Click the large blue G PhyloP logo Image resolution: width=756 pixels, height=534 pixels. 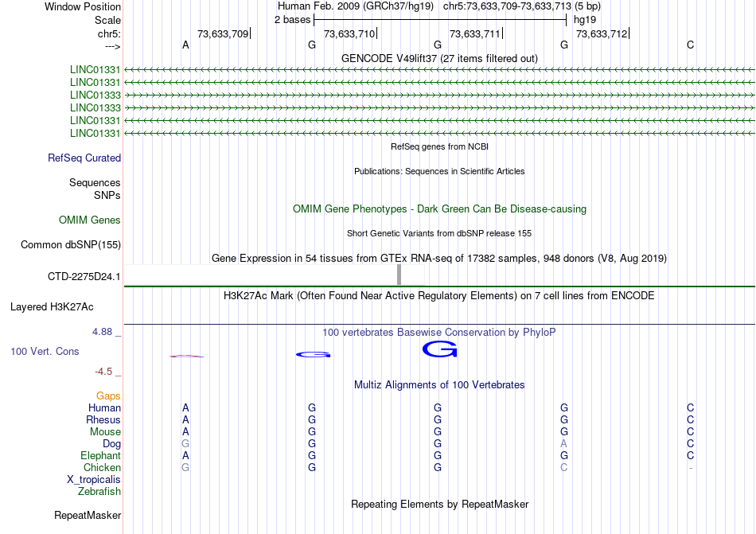439,349
